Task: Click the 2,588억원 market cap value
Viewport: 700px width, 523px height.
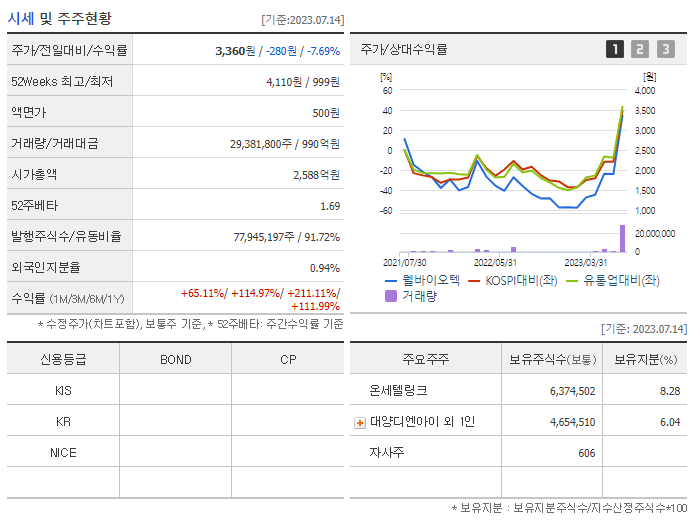Action: [316, 175]
